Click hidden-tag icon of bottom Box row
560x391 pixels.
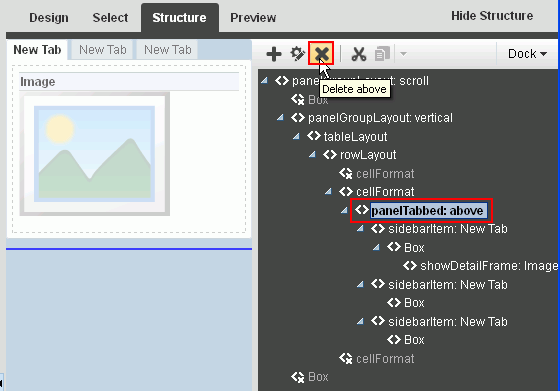[x=298, y=377]
